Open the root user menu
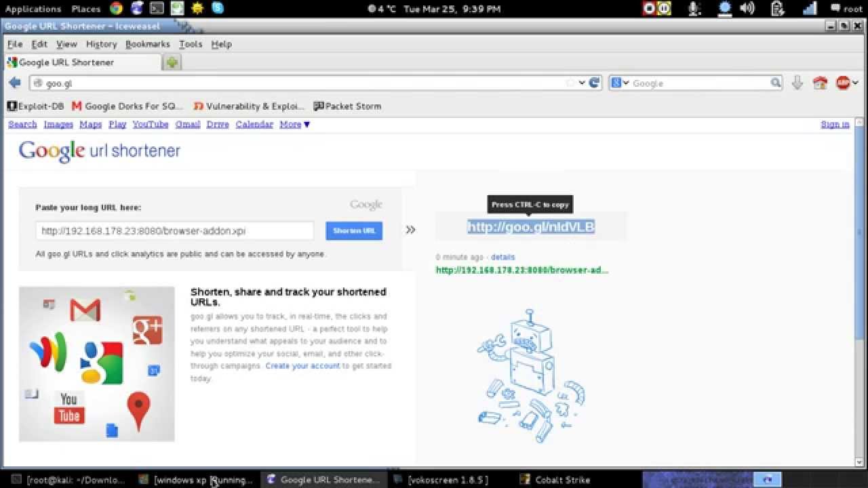Viewport: 868px width, 488px height. (845, 9)
